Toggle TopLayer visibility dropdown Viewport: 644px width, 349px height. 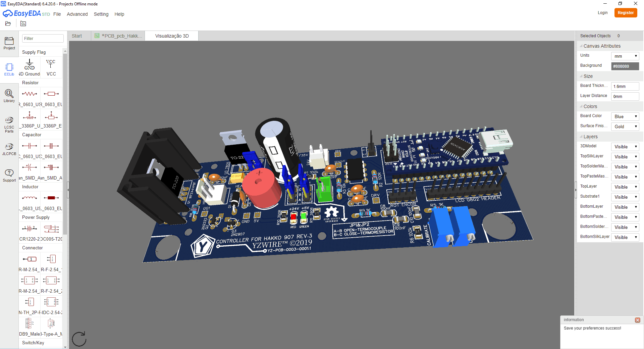coord(625,187)
